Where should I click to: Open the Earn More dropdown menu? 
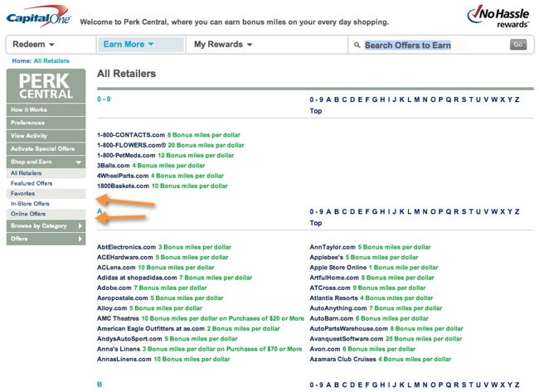(x=129, y=44)
